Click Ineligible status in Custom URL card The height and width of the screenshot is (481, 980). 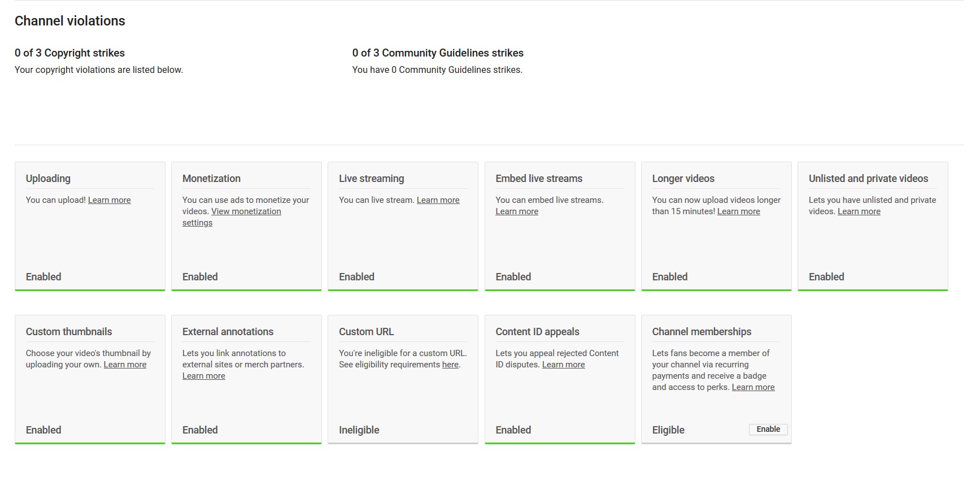click(359, 430)
